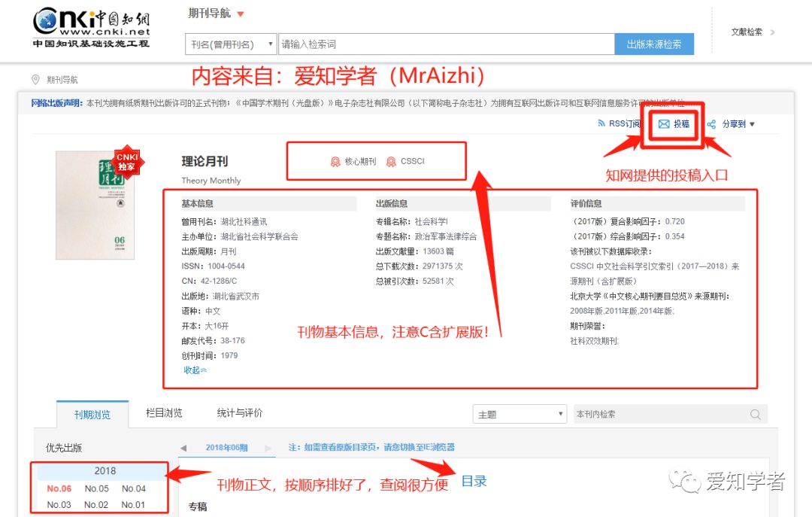
Task: Select issue No.06 of 2018
Action: coord(59,488)
